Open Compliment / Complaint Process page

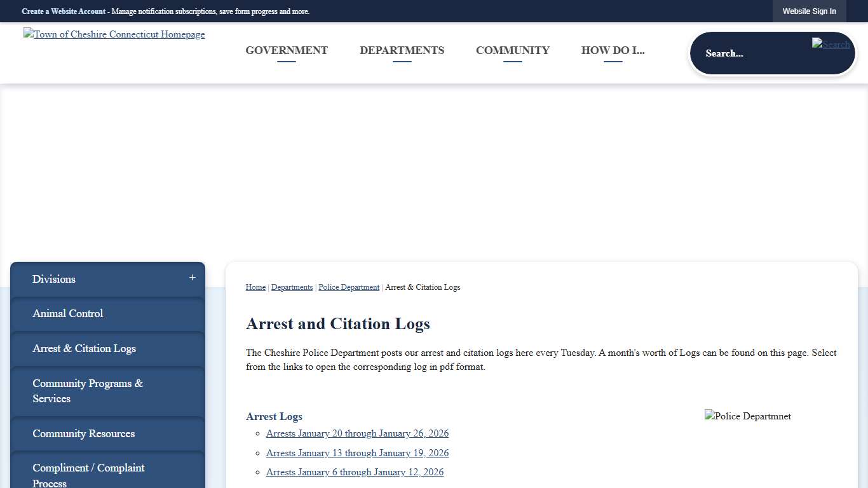pos(88,473)
